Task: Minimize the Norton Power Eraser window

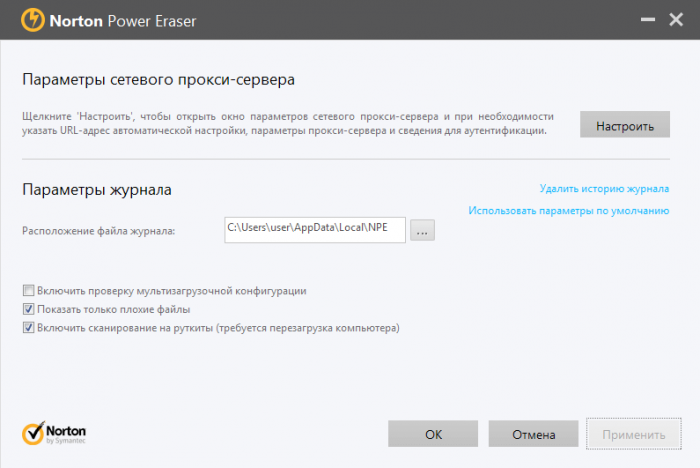Action: point(648,19)
